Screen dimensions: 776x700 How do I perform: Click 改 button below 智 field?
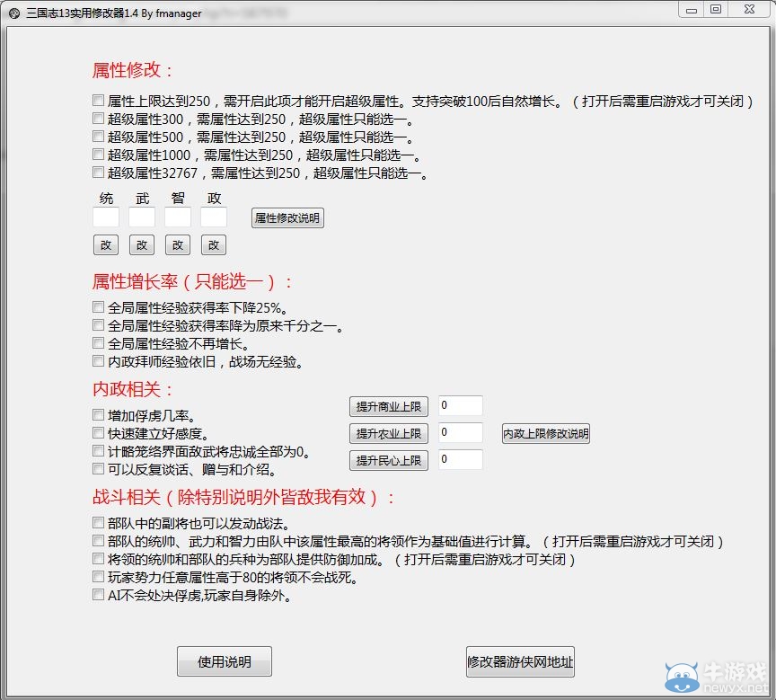click(x=178, y=244)
